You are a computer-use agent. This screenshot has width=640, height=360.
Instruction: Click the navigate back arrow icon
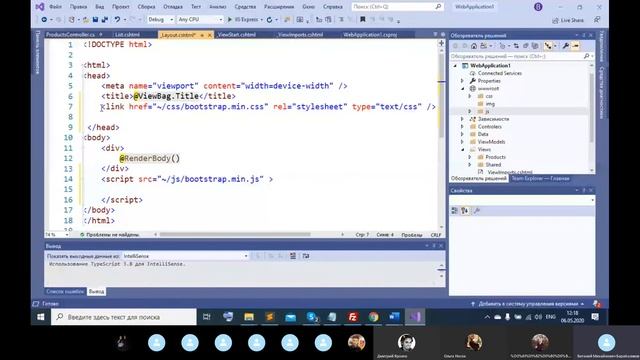coord(44,20)
